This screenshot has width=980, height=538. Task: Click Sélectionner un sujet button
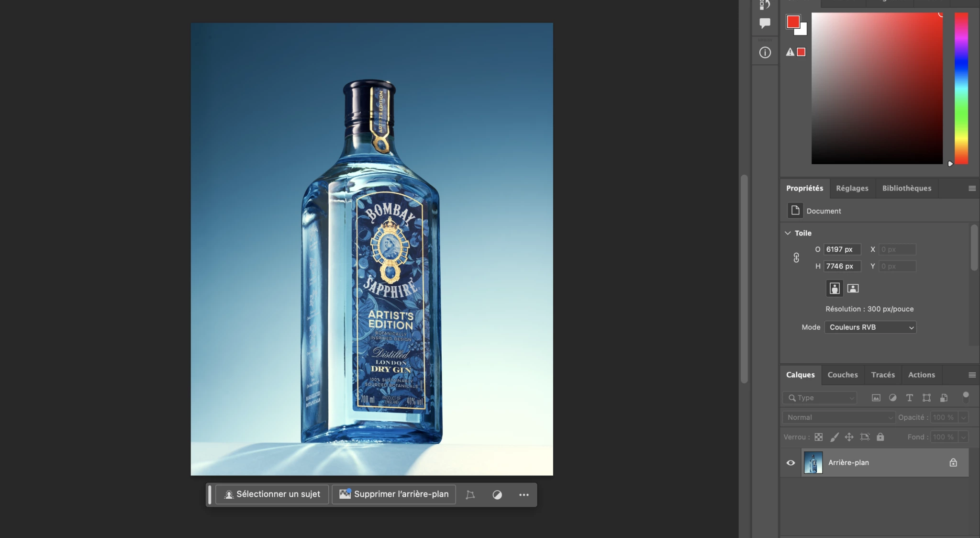coord(272,494)
